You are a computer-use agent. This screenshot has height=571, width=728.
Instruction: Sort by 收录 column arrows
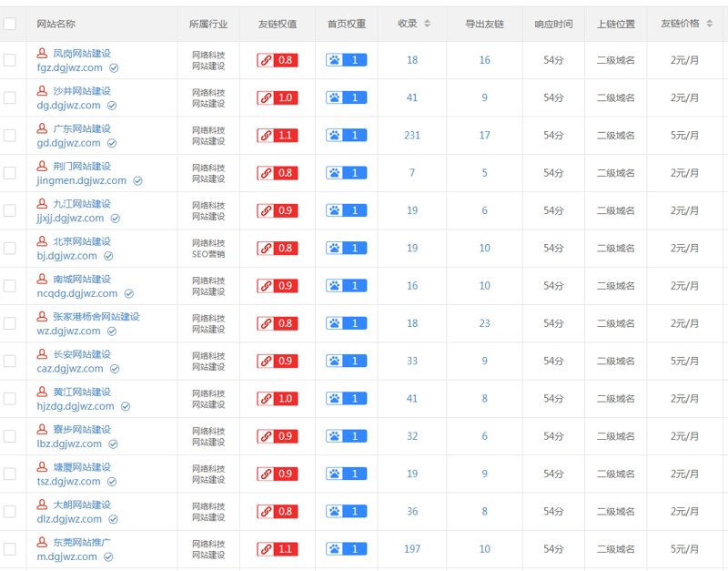click(428, 24)
